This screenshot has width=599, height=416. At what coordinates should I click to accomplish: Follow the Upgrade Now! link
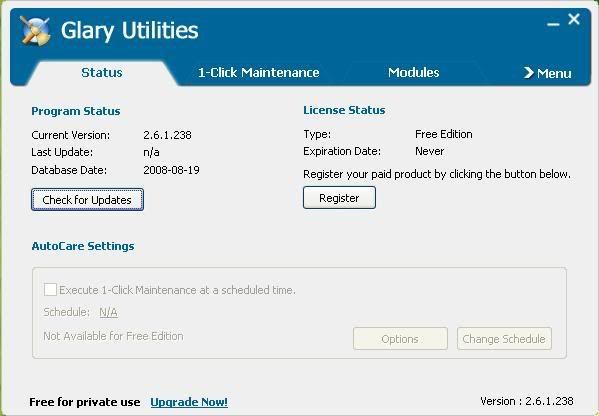click(189, 402)
